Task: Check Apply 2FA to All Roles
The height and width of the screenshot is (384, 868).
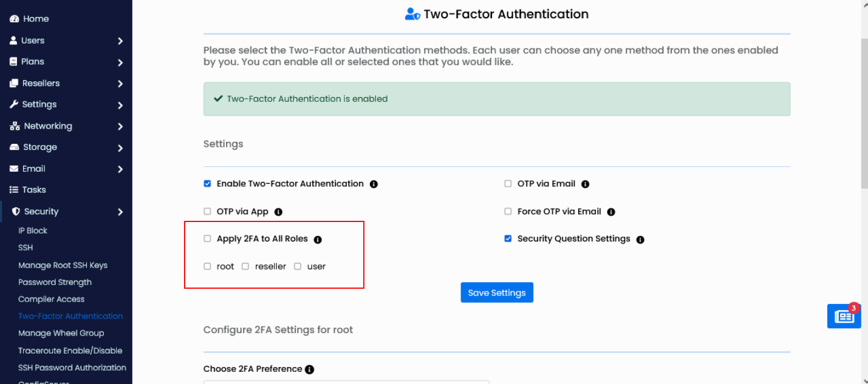Action: [x=207, y=238]
